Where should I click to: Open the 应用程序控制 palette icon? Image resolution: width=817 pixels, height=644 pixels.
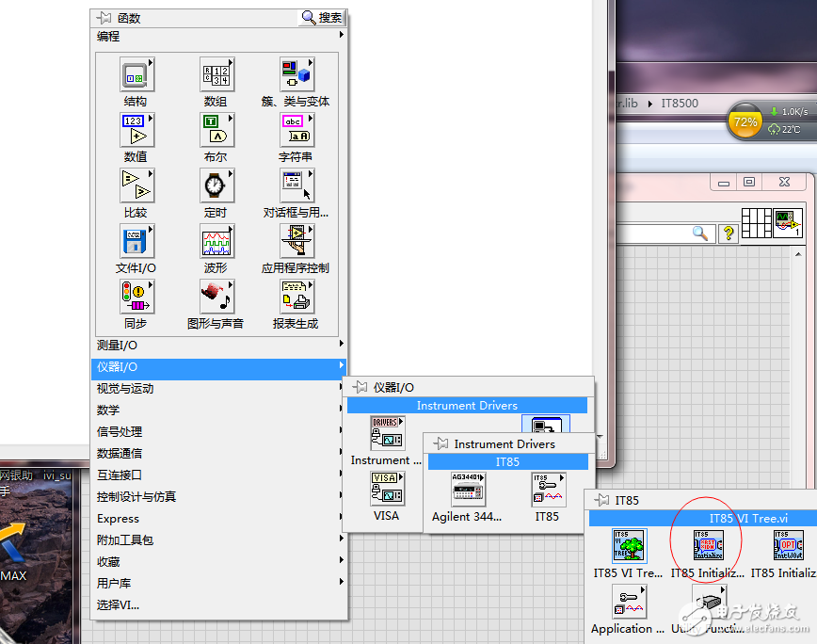click(x=297, y=241)
